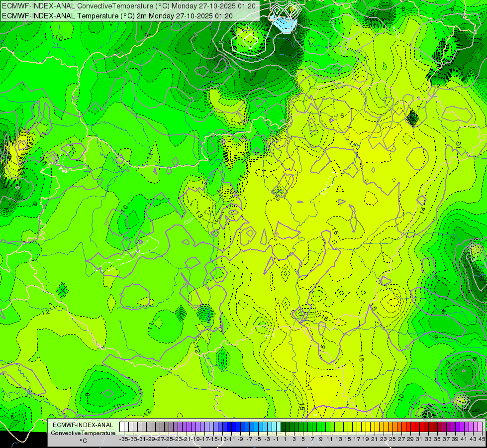Pick the magenta swatch above legend value 39

click(x=454, y=427)
